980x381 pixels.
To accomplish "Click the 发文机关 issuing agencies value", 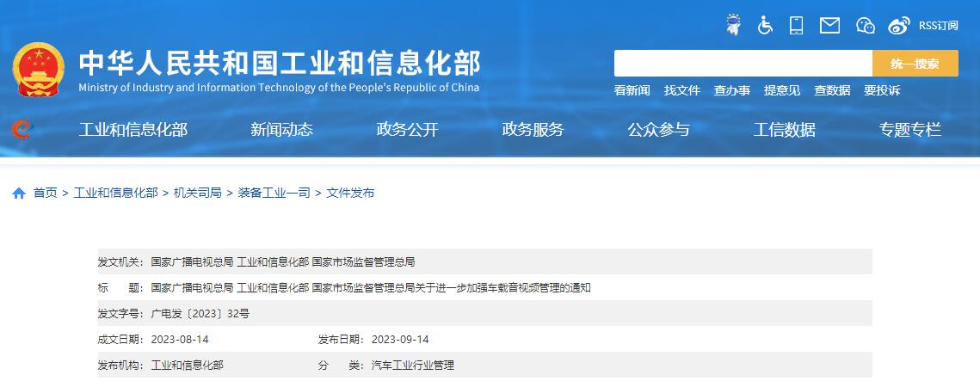I will tap(283, 261).
